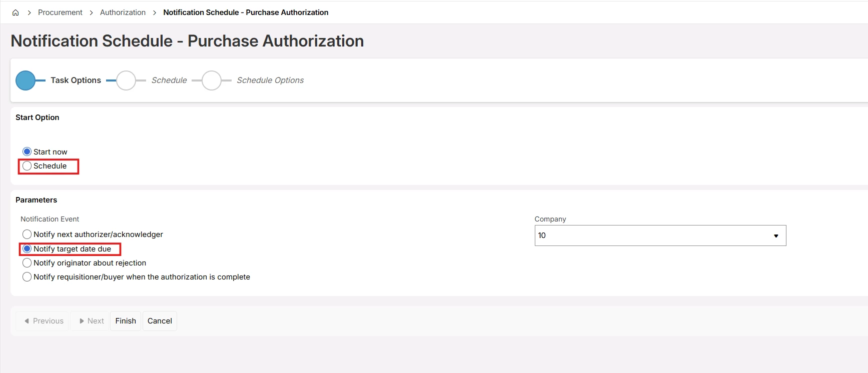Select Notify next authorizer/acknowledger option
Image resolution: width=868 pixels, height=373 pixels.
(27, 234)
